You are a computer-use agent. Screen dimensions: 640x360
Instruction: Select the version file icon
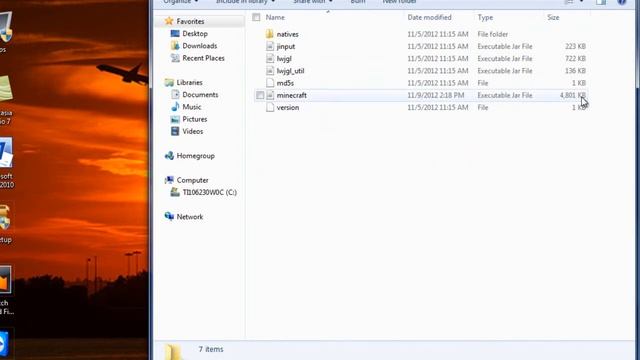(x=270, y=107)
